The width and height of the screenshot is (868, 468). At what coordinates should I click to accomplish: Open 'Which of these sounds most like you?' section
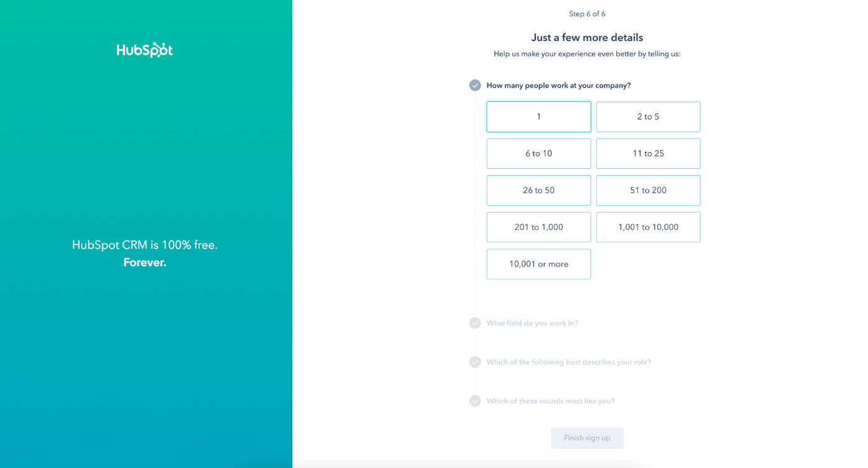(550, 401)
